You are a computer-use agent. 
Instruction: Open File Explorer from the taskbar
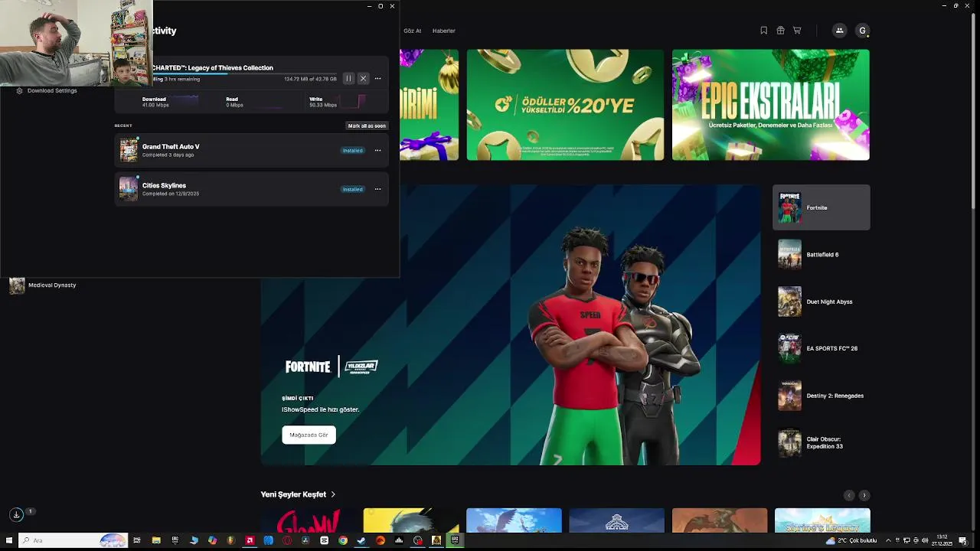tap(156, 540)
